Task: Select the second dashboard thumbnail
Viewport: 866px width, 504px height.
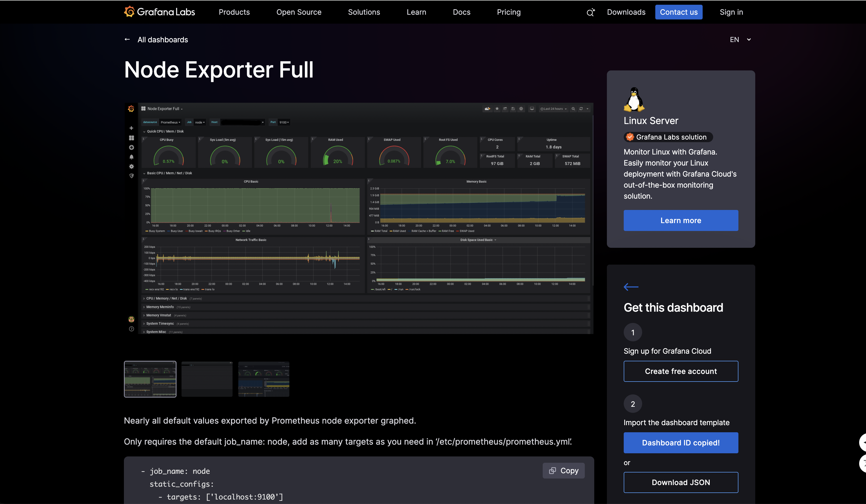Action: (x=207, y=379)
